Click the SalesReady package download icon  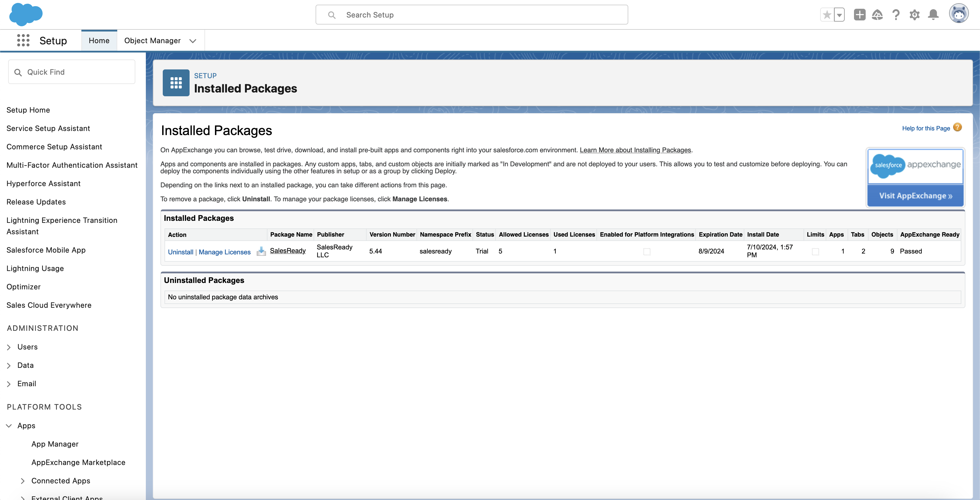(x=261, y=251)
